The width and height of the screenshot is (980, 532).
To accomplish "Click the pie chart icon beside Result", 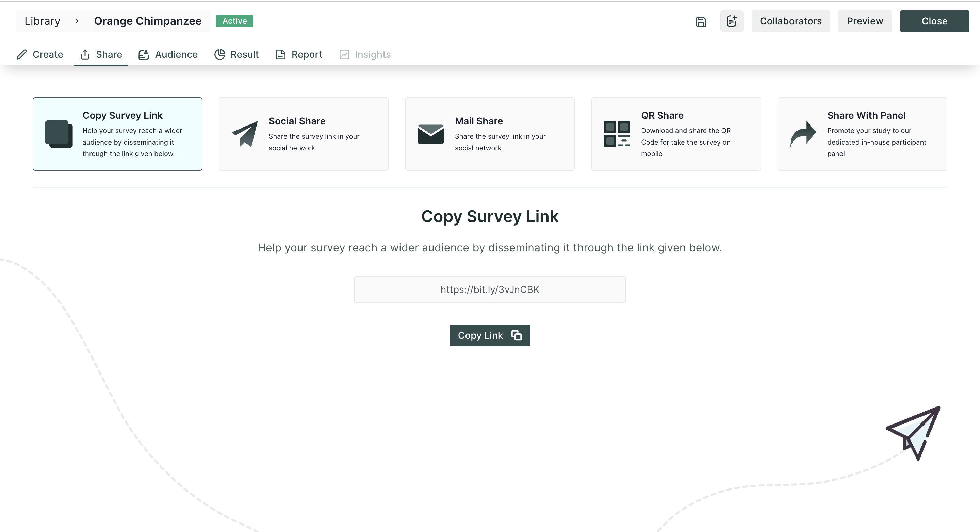I will click(x=219, y=54).
